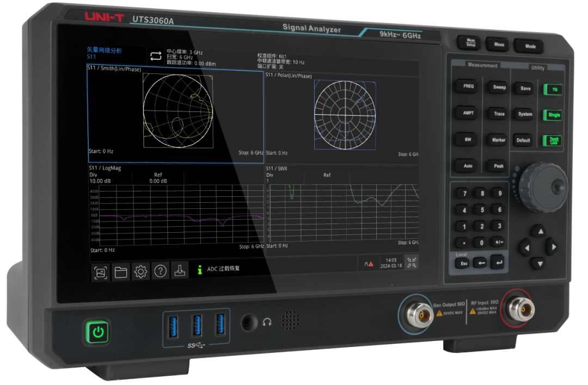The width and height of the screenshot is (588, 385).
Task: Click the rotary tuning knob
Action: pyautogui.click(x=544, y=187)
